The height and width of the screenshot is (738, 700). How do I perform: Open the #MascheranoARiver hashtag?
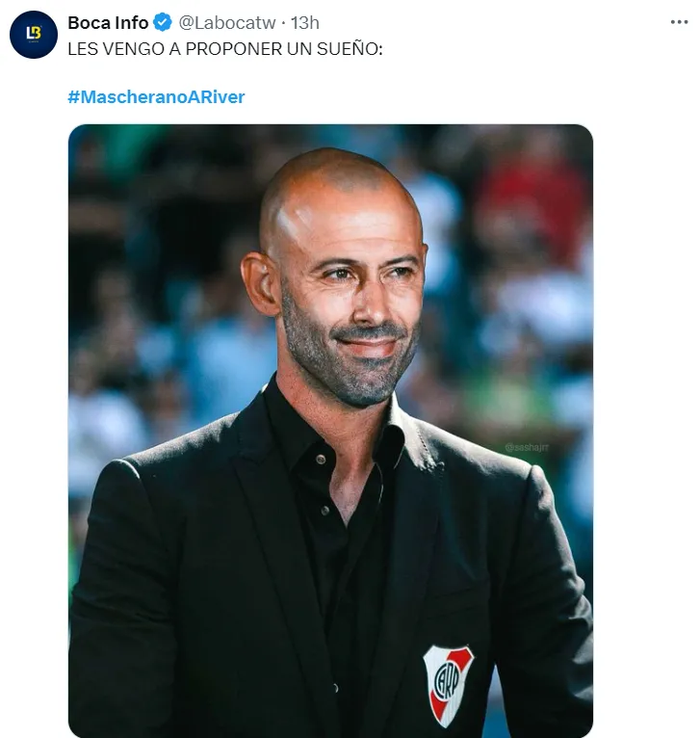coord(156,97)
